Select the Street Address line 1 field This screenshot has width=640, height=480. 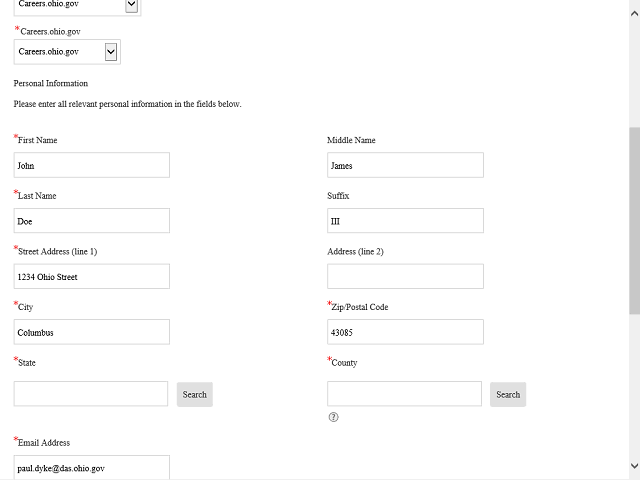click(x=92, y=276)
